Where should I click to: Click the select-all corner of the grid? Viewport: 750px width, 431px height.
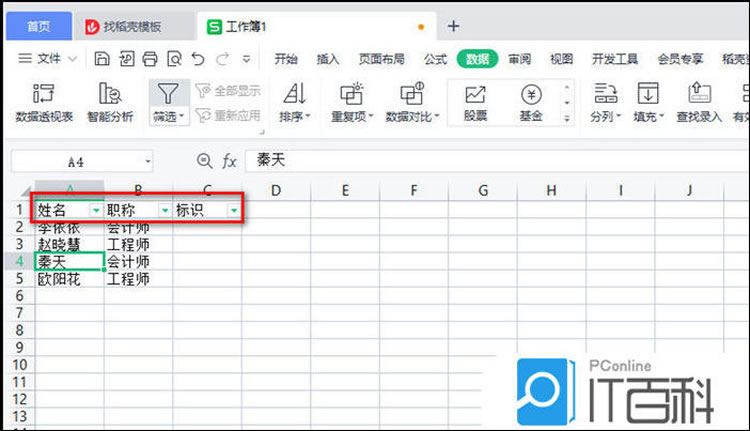click(x=26, y=191)
